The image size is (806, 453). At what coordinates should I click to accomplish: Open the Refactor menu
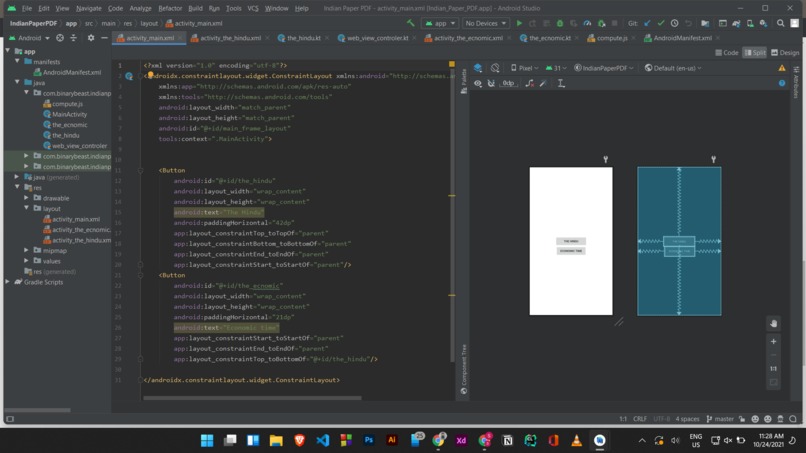[170, 8]
